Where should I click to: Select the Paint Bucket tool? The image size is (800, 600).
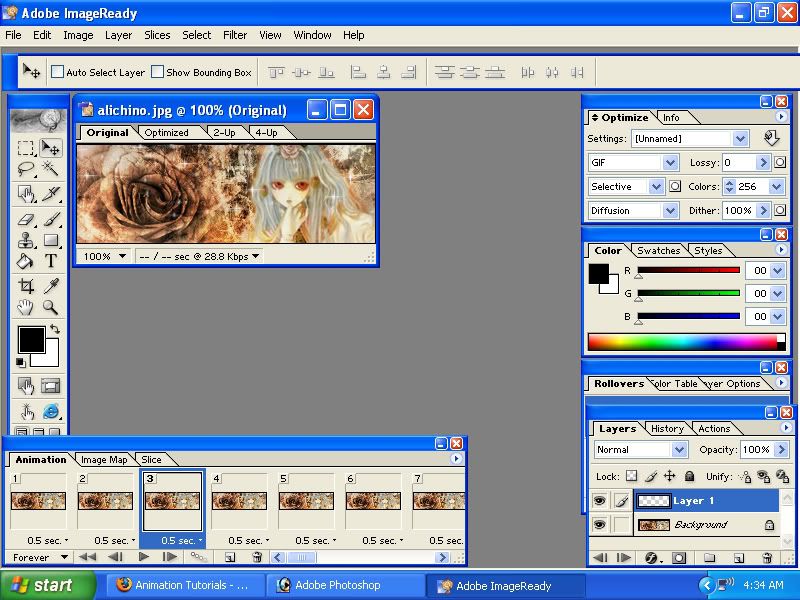pos(26,261)
